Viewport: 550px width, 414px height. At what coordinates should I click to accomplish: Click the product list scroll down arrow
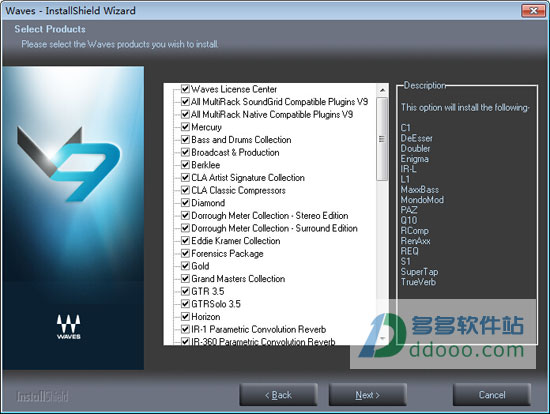pos(382,338)
